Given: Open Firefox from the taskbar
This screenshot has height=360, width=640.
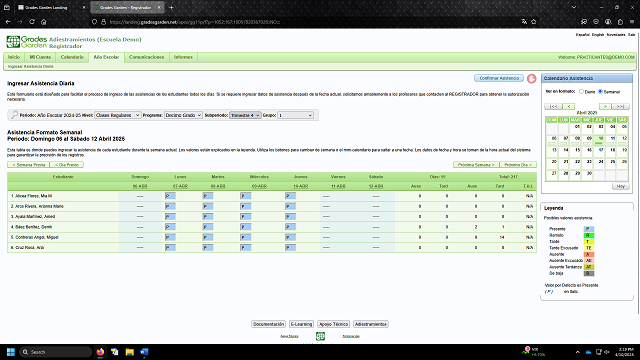Looking at the screenshot, I should (x=100, y=352).
